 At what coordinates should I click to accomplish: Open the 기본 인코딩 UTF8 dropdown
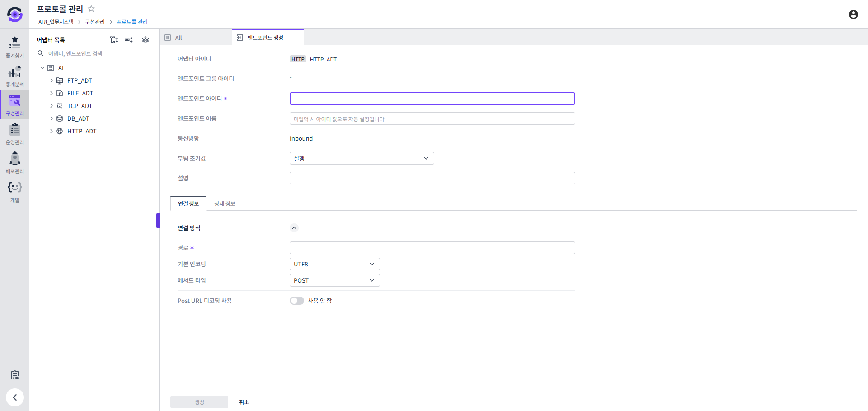pos(334,264)
